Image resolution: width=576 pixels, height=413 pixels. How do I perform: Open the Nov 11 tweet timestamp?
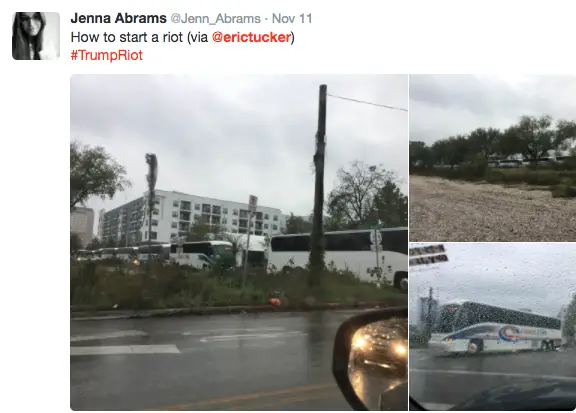pos(292,18)
